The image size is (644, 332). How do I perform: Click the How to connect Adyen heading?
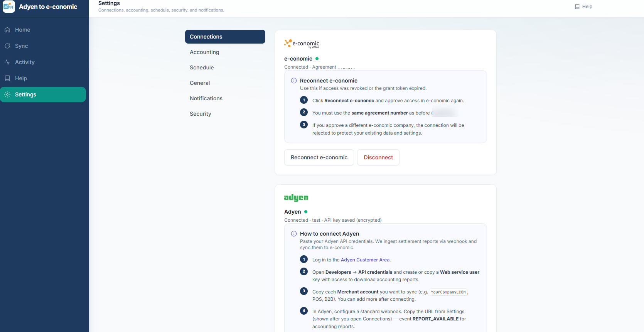(x=330, y=234)
